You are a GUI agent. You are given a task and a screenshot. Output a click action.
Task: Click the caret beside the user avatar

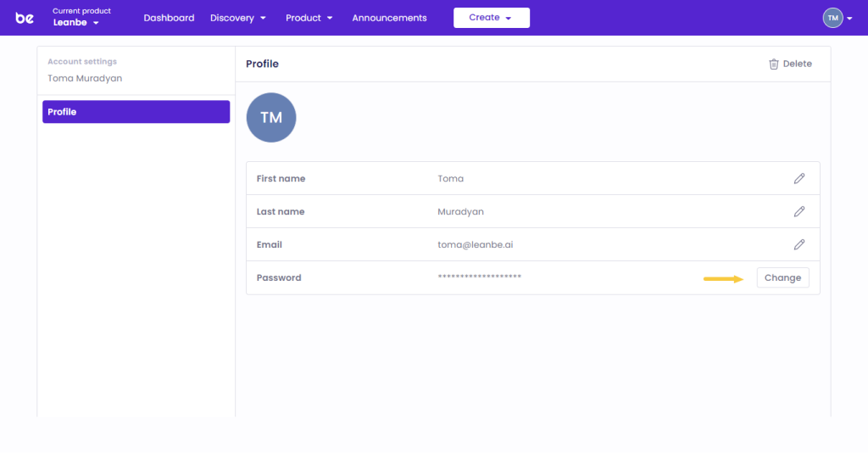(x=849, y=19)
